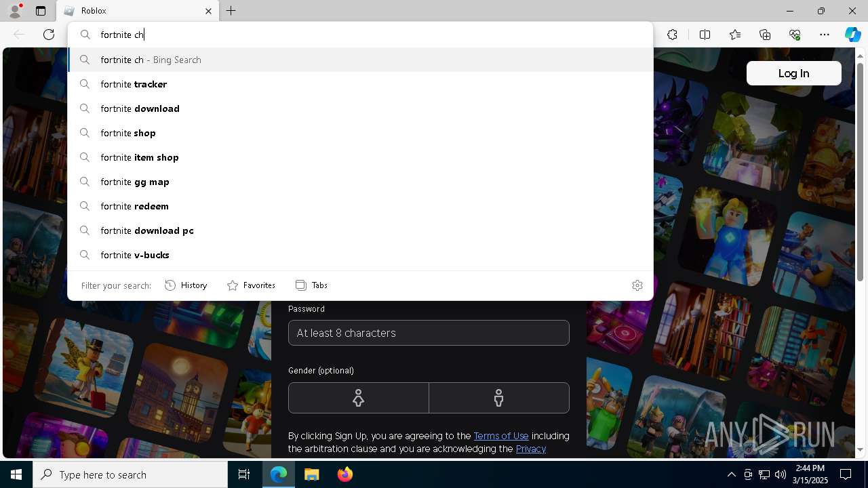This screenshot has height=488, width=868.
Task: Open search settings gear in suggestions panel
Action: (x=637, y=285)
